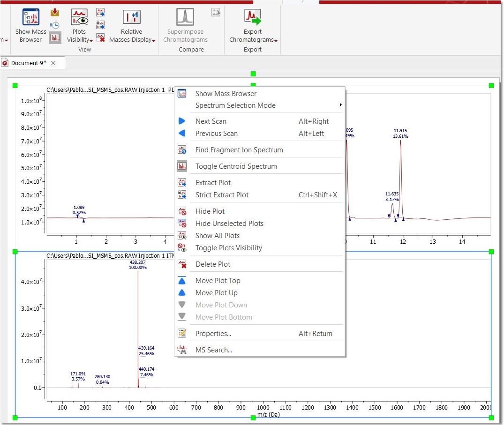The height and width of the screenshot is (426, 504).
Task: Choose Properties... from the context menu
Action: point(213,334)
